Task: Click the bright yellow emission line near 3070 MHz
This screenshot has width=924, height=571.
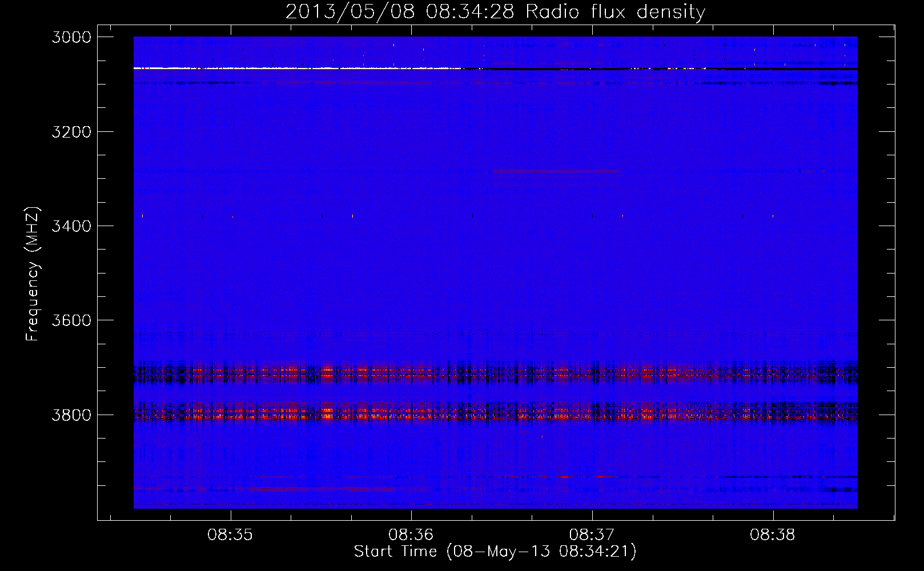Action: (x=297, y=68)
